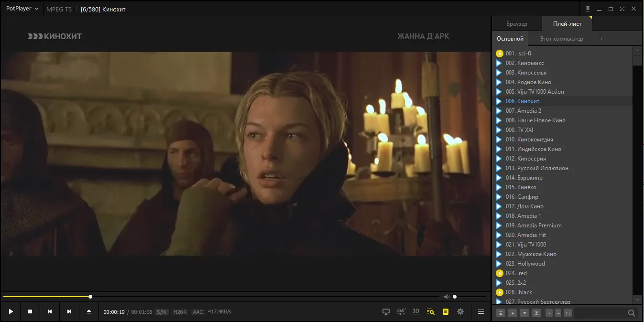Click the playlist search input field
Image resolution: width=644 pixels, height=322 pixels.
601,313
